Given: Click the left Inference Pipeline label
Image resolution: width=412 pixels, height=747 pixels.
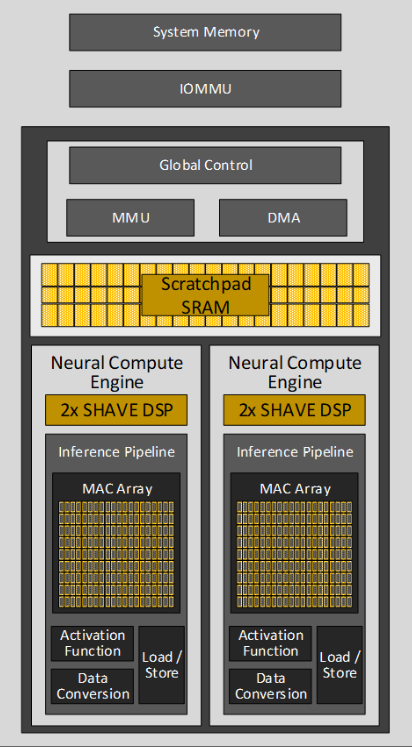Looking at the screenshot, I should tap(116, 452).
